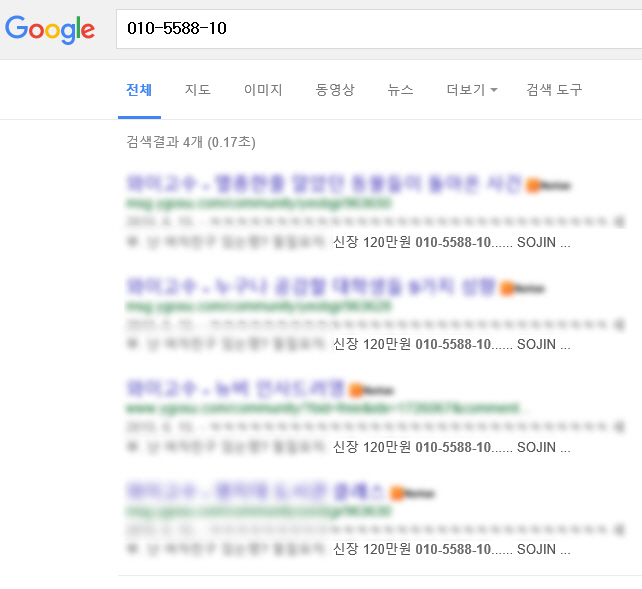Open the 뉴스 tab

point(400,90)
